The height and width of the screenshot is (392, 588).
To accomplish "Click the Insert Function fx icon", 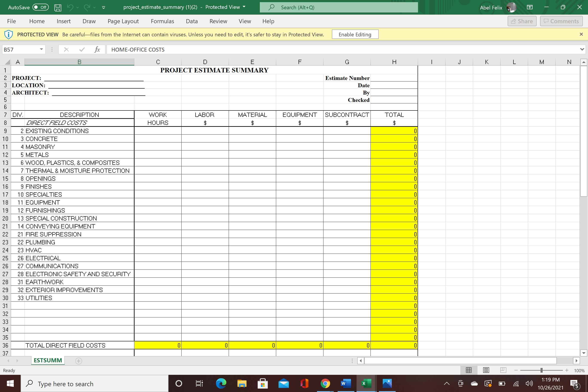I will click(x=97, y=49).
